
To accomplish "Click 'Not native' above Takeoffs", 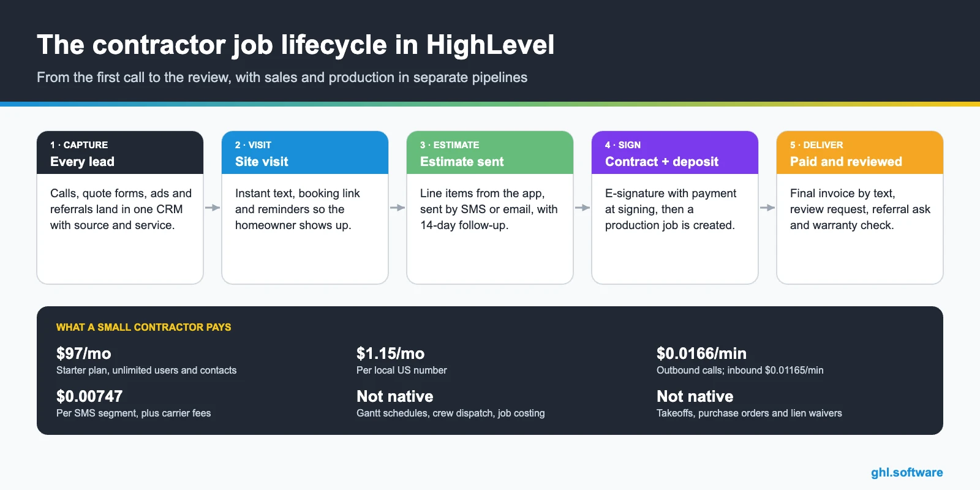I will pyautogui.click(x=695, y=396).
